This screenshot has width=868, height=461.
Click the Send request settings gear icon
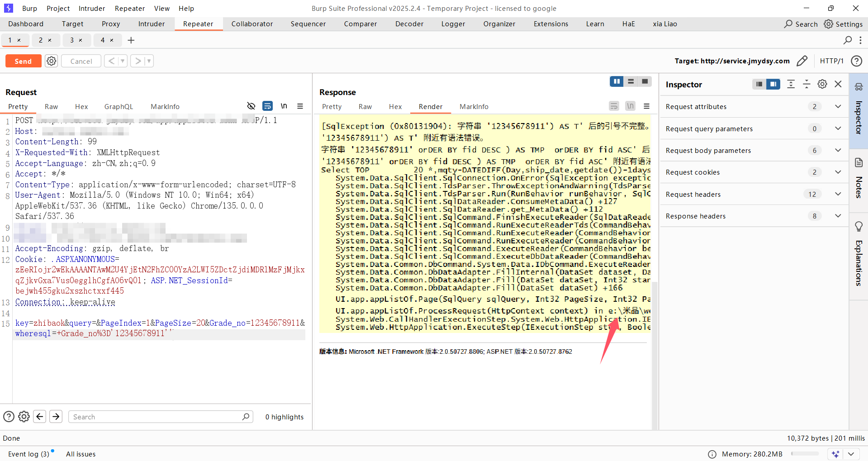[52, 61]
